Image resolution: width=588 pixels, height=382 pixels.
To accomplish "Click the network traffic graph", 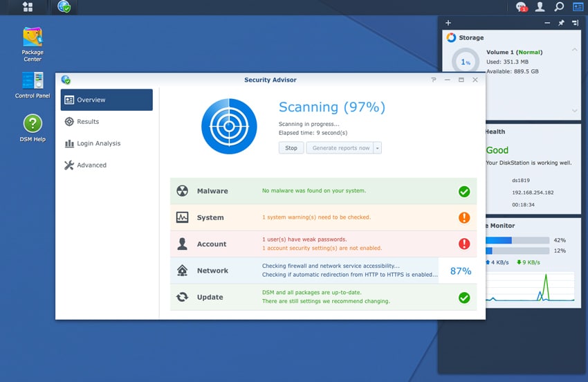I will coord(529,287).
